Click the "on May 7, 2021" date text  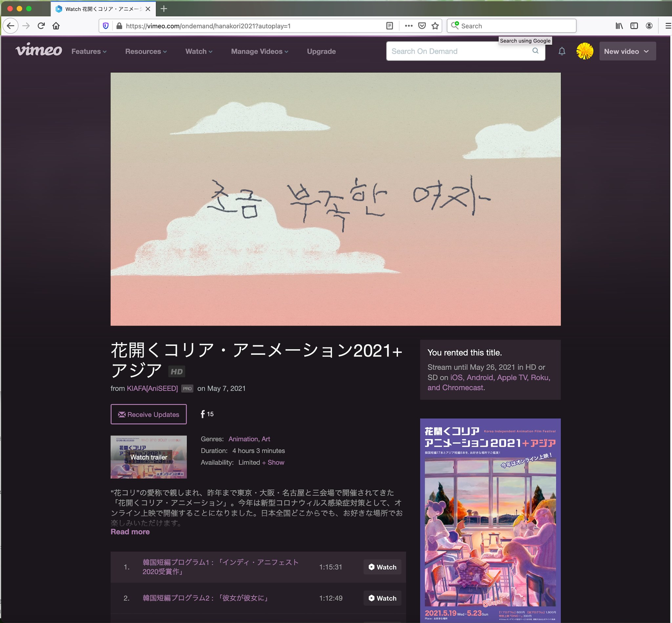tap(221, 388)
